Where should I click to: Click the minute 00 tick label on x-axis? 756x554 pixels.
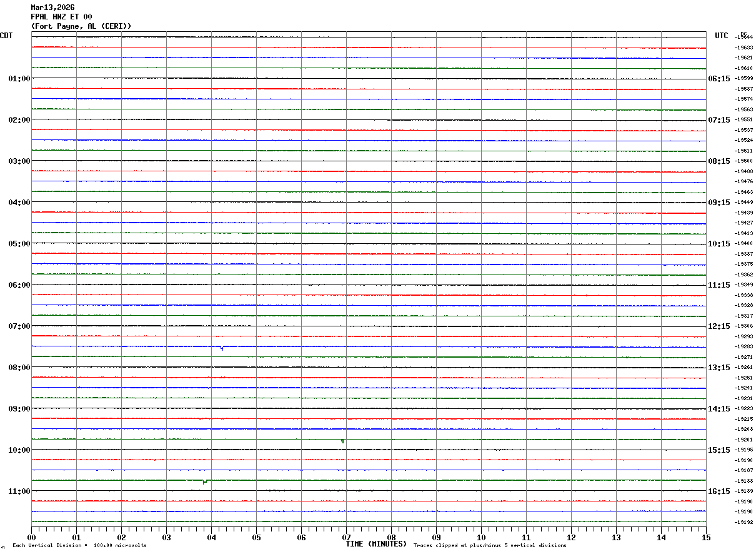31,537
